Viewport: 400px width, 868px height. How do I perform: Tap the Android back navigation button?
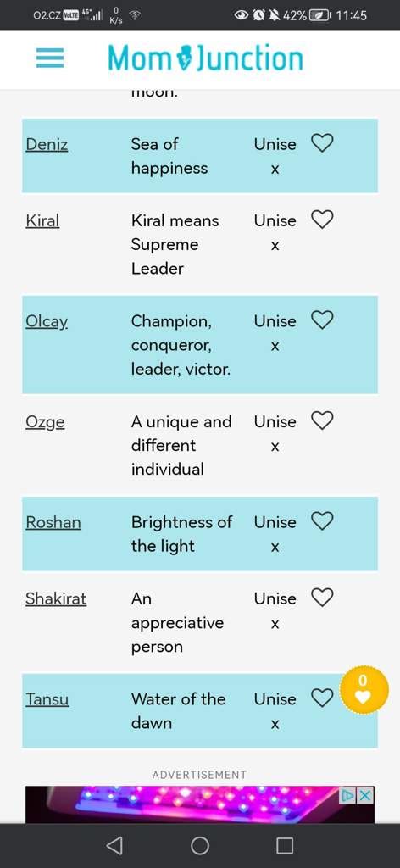(114, 845)
